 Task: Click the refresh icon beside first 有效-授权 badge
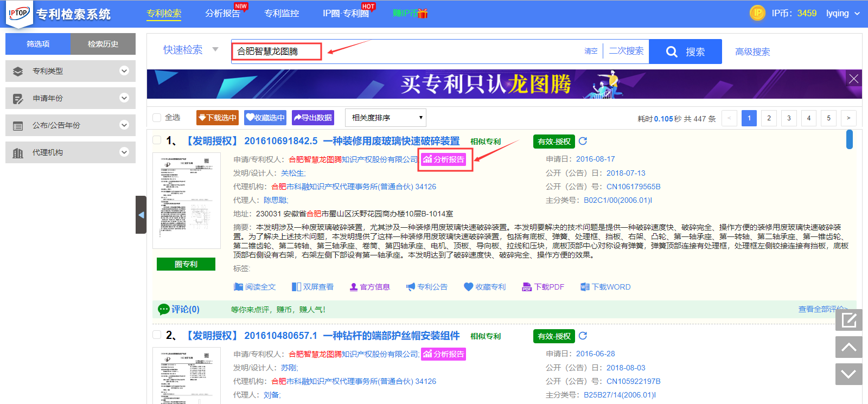[x=583, y=141]
